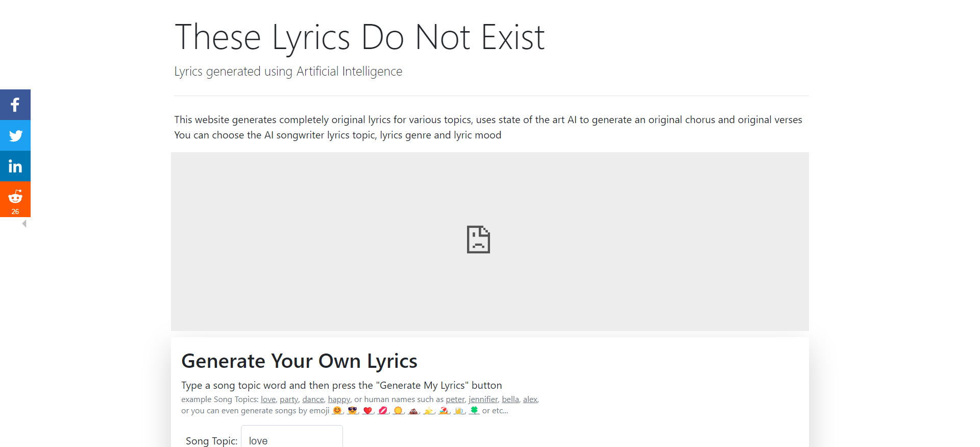This screenshot has height=447, width=980.
Task: Choose the red heart emoji topic
Action: pos(367,410)
